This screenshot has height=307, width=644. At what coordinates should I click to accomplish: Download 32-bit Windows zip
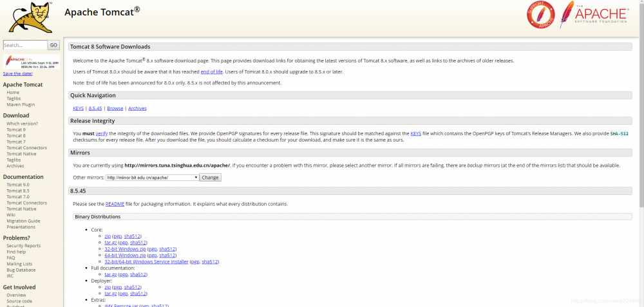pos(126,249)
